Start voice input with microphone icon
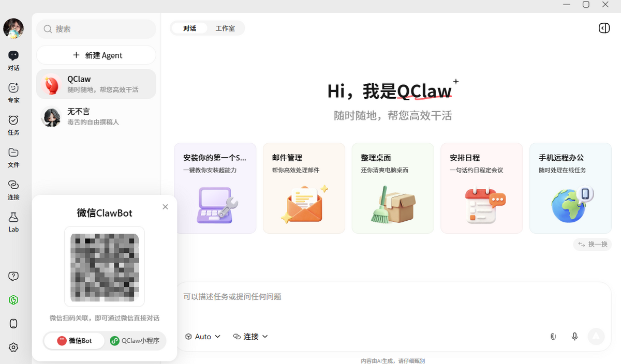 (574, 337)
